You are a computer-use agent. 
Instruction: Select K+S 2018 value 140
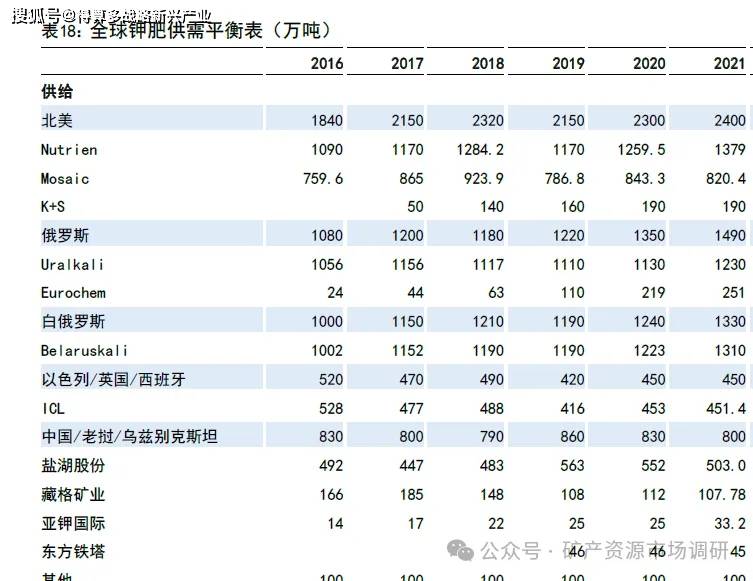click(x=492, y=207)
